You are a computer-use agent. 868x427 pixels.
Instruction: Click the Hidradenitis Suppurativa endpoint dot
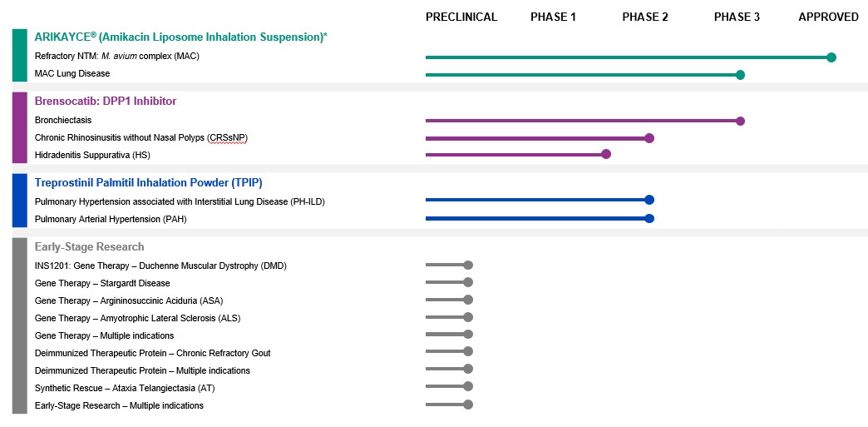(606, 154)
